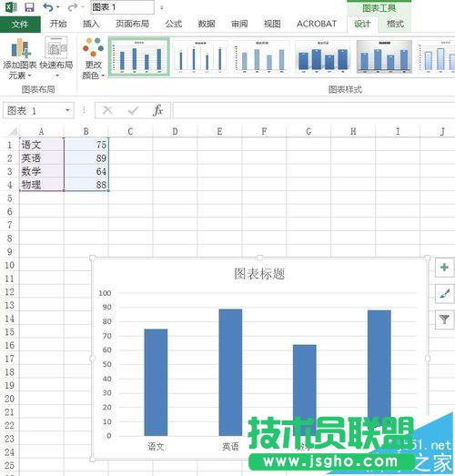Click the Redo arrow icon
This screenshot has width=455, height=476.
tap(72, 7)
